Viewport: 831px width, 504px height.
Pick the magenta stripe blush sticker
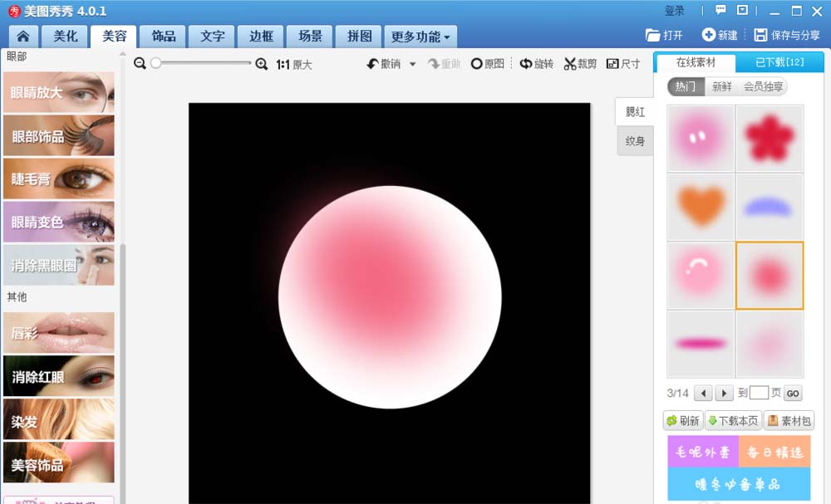point(701,344)
